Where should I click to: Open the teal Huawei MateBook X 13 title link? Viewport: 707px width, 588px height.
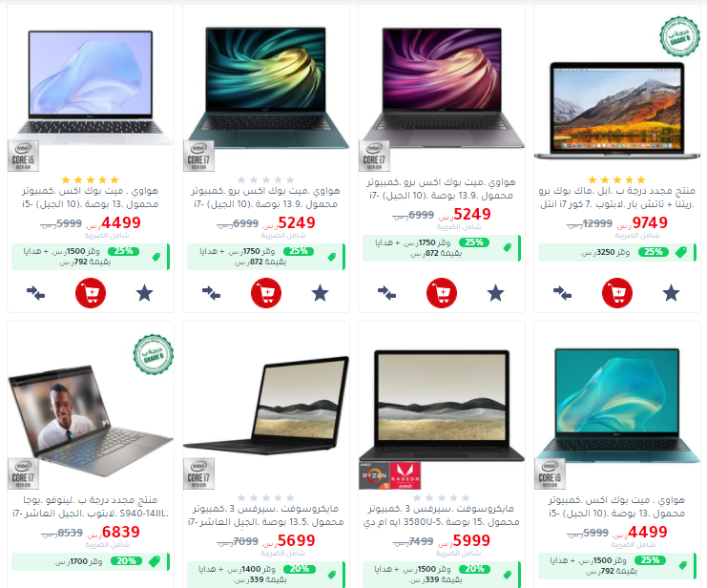[616, 507]
